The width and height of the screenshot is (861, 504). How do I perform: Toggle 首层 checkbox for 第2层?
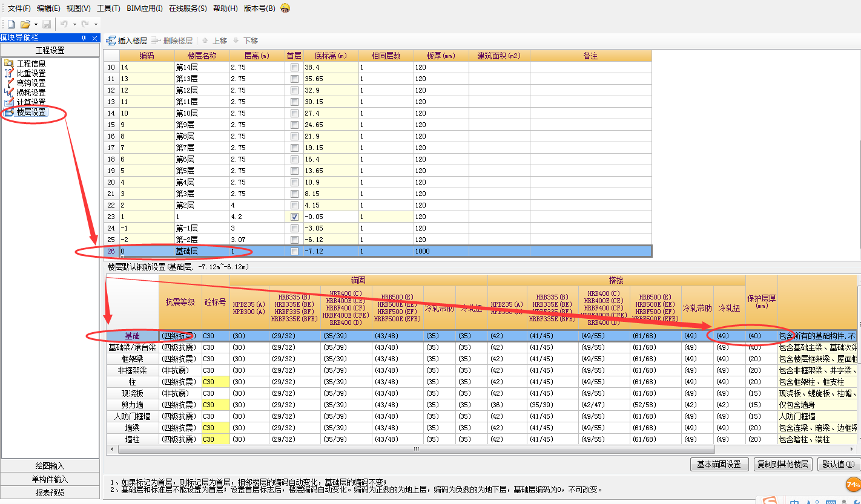[x=294, y=206]
